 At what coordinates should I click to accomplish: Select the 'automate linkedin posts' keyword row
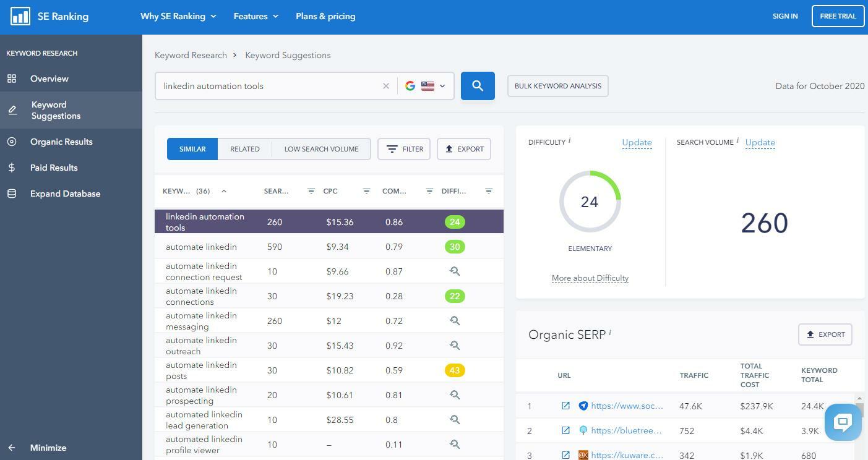(329, 370)
